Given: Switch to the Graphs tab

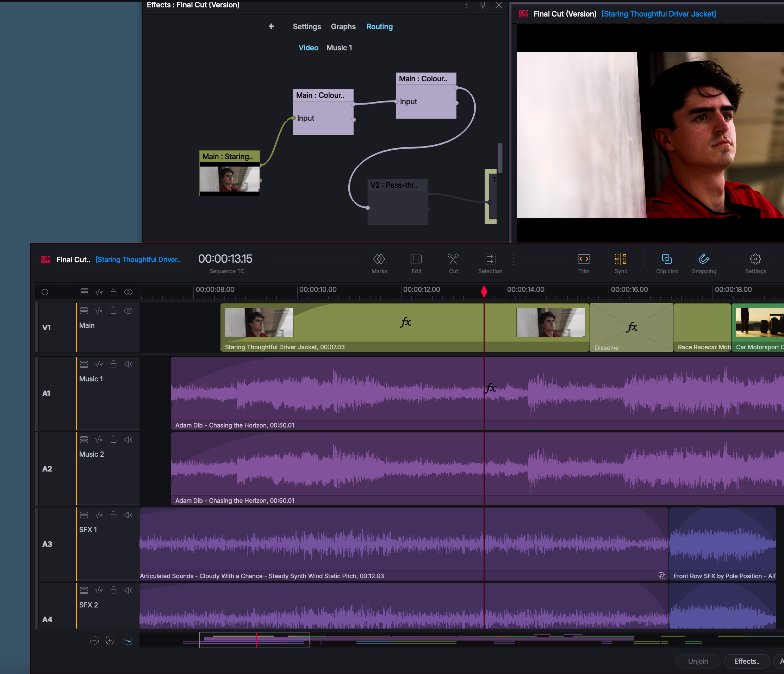Looking at the screenshot, I should point(343,26).
